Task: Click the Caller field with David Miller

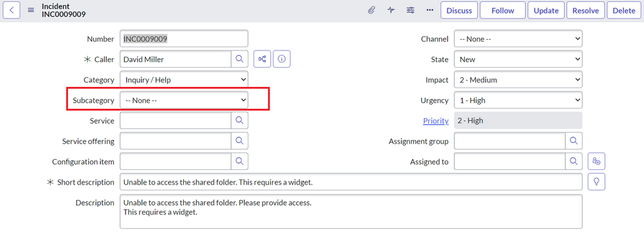Action: tap(175, 59)
